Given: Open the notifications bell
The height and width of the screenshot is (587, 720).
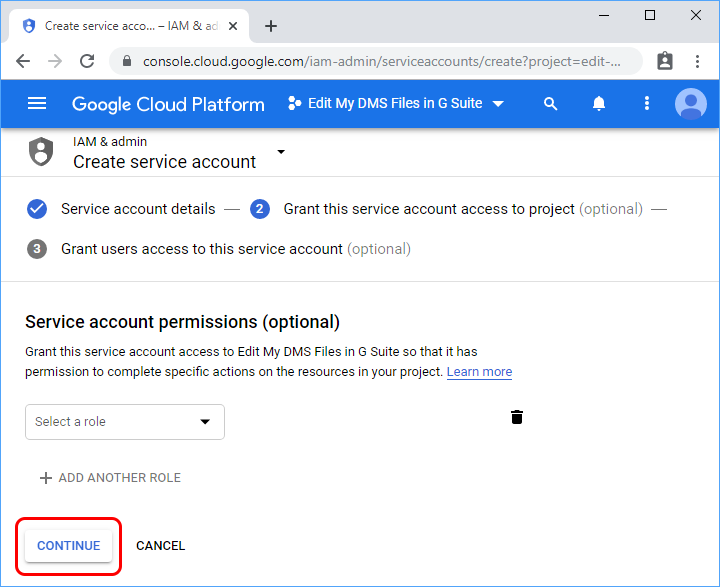Looking at the screenshot, I should coord(599,103).
